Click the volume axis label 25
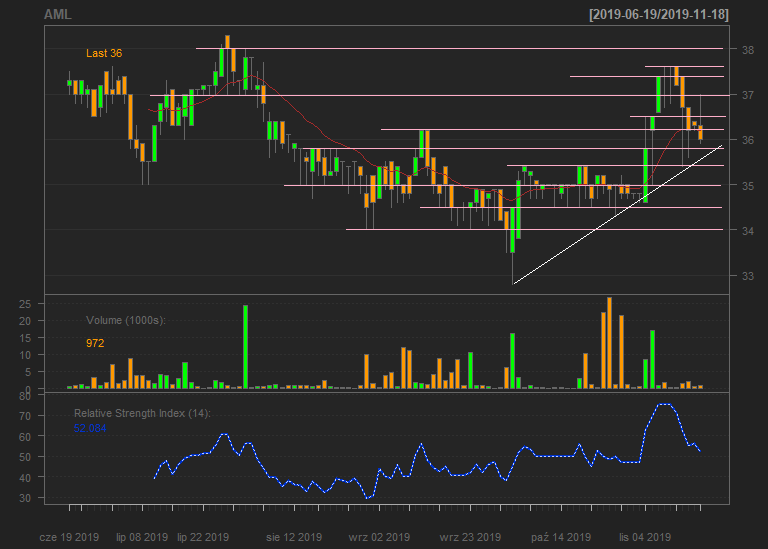 pos(25,304)
